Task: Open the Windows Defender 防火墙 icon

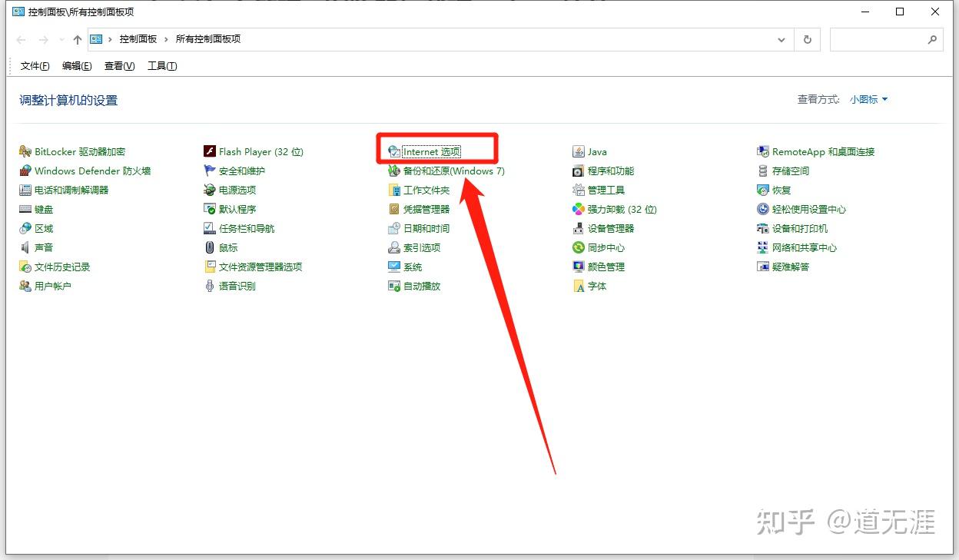Action: tap(25, 171)
